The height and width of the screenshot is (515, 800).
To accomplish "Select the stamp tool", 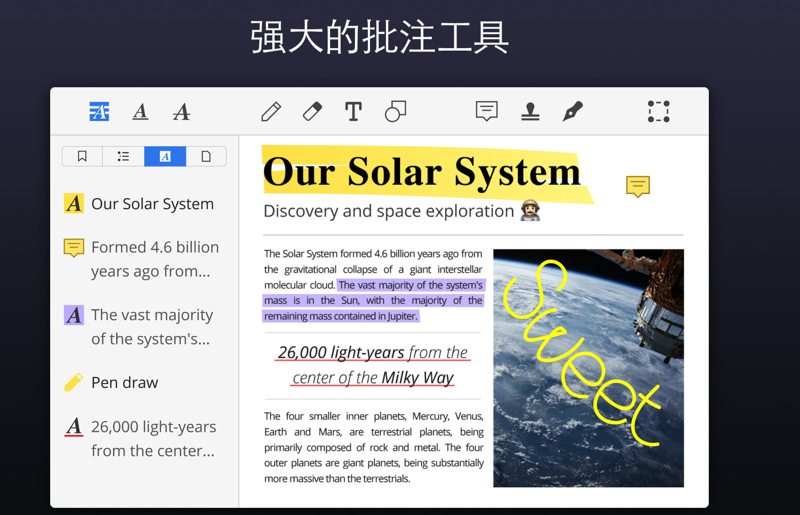I will coord(530,112).
